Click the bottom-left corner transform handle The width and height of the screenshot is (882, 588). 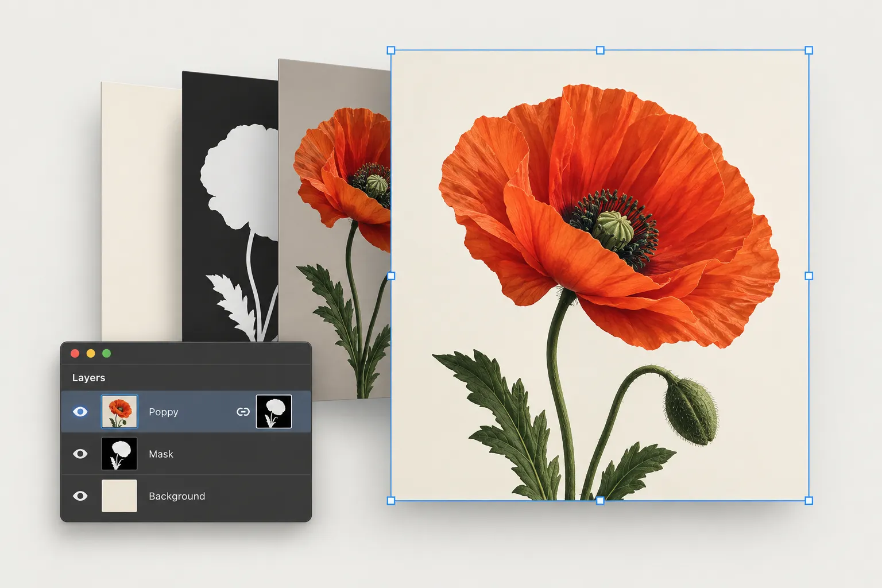point(391,501)
